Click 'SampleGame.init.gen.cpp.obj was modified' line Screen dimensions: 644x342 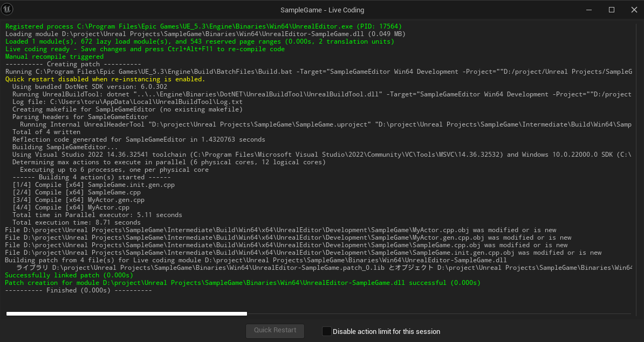[x=304, y=253]
